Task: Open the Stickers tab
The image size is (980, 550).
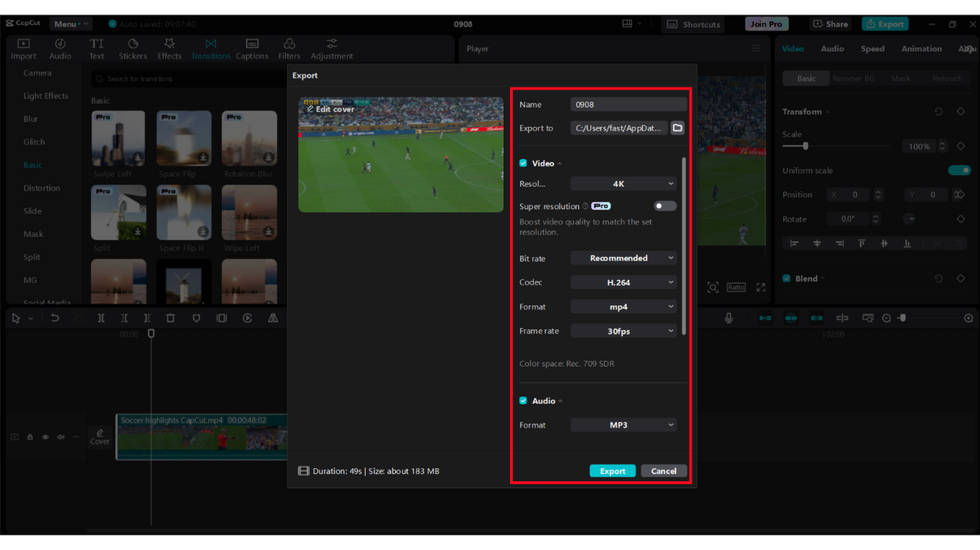Action: click(x=132, y=49)
